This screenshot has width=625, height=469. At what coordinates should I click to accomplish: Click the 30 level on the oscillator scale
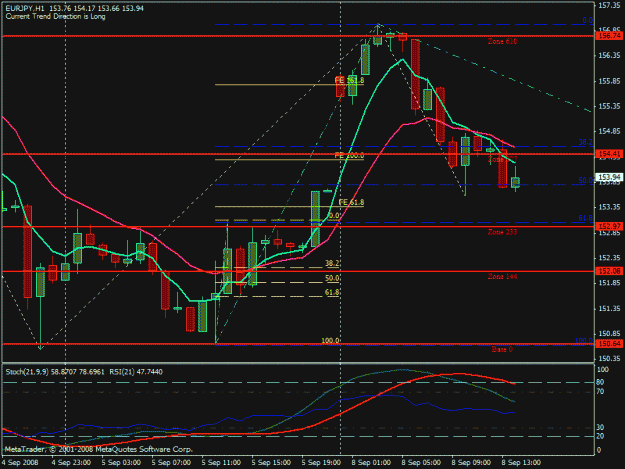601,428
